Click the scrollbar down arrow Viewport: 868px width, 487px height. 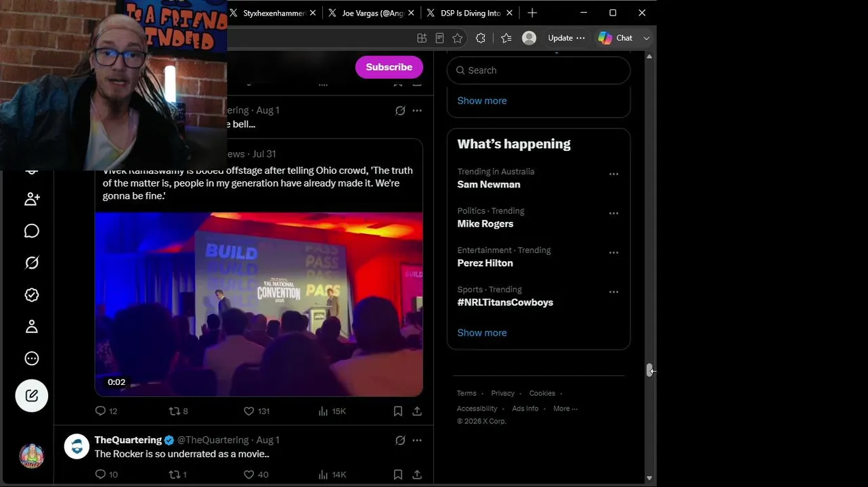[x=649, y=478]
